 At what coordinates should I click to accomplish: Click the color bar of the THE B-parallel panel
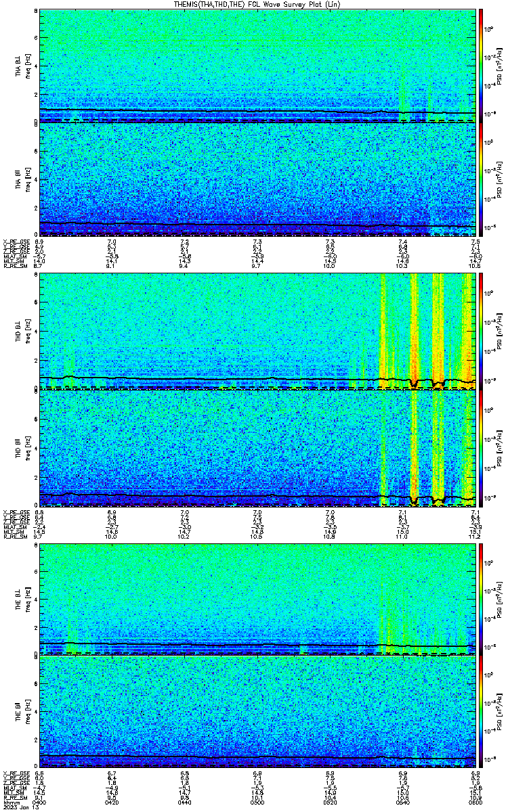point(480,713)
